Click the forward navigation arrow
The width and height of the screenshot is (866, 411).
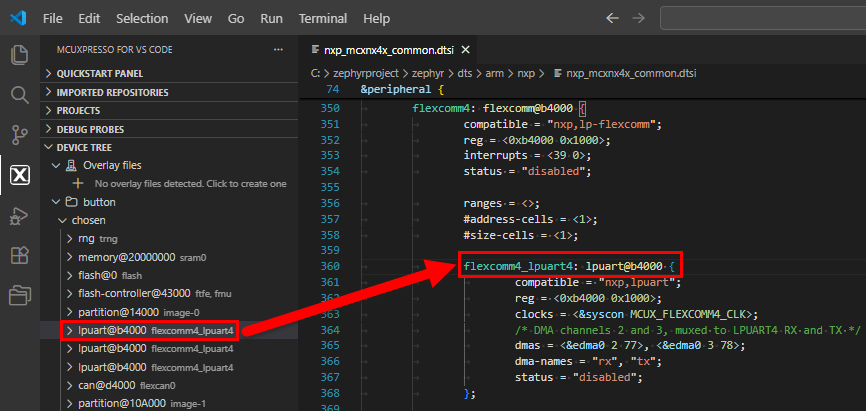638,18
